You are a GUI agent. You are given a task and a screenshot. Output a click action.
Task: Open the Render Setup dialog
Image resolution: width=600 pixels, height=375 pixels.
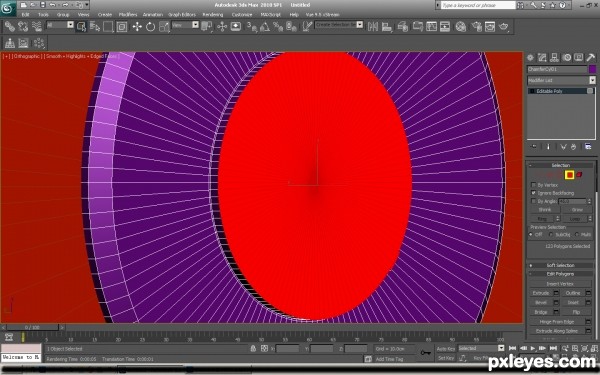(x=476, y=26)
